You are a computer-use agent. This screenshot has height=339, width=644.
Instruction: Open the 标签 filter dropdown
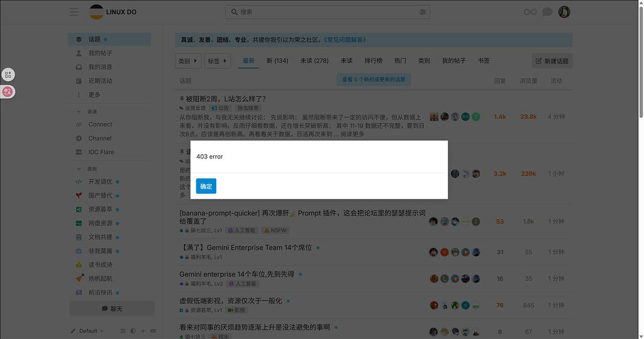click(x=217, y=61)
